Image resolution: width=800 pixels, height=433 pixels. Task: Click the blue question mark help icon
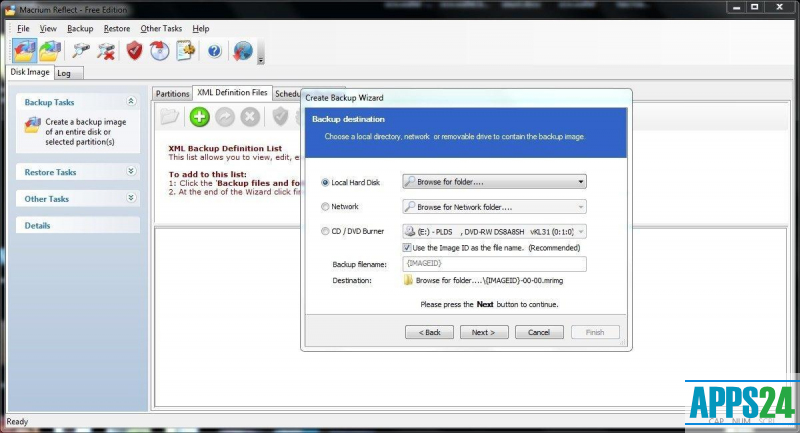click(214, 51)
